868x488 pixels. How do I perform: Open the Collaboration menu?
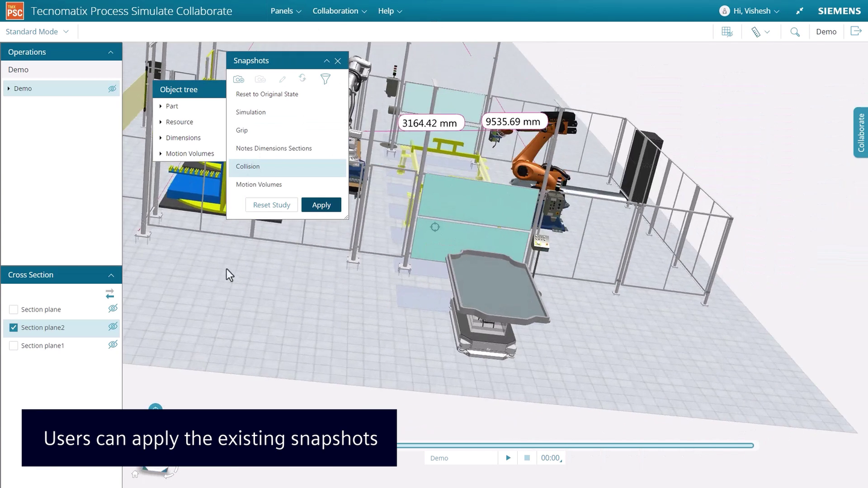tap(339, 11)
